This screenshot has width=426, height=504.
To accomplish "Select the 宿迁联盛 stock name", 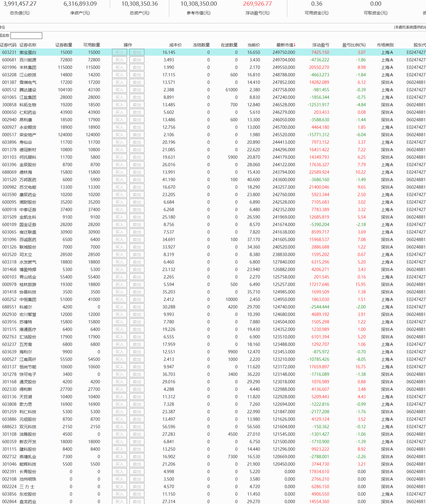I will coord(28,232).
